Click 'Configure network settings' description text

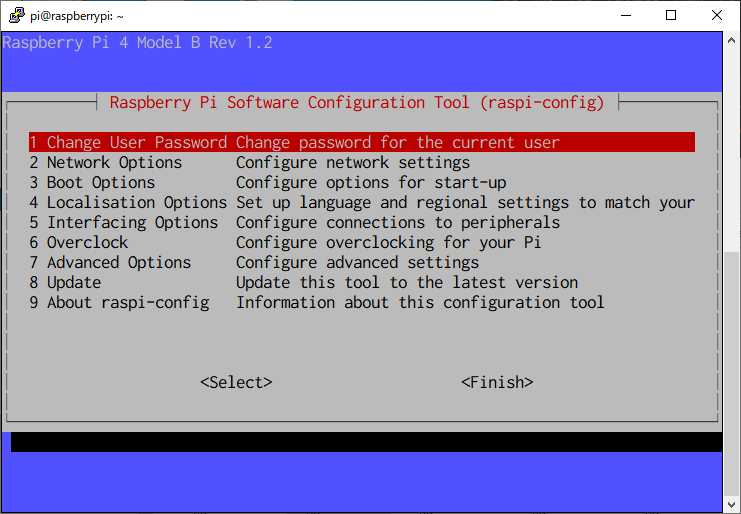(353, 163)
